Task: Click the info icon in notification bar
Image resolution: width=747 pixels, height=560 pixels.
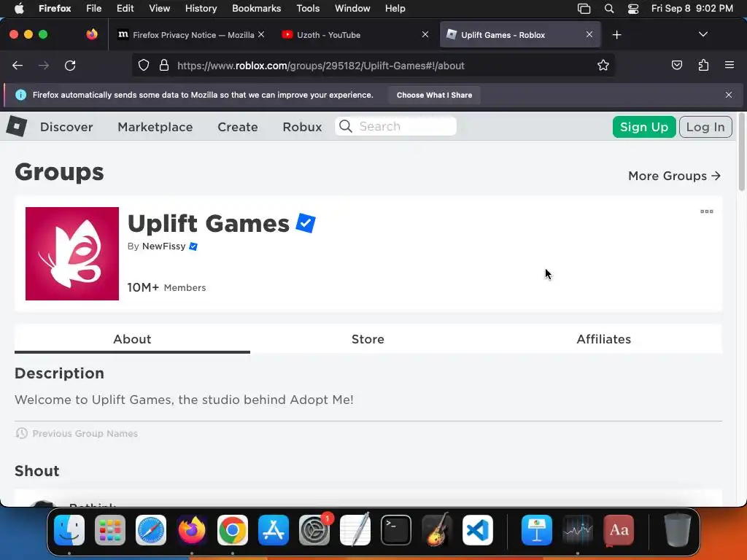Action: coord(21,95)
